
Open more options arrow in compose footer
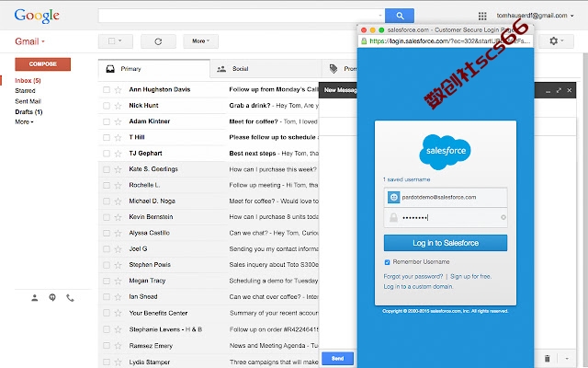click(x=567, y=358)
